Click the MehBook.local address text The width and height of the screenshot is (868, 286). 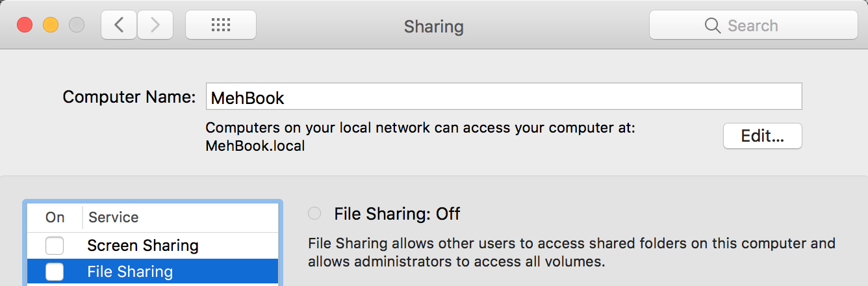pyautogui.click(x=255, y=146)
